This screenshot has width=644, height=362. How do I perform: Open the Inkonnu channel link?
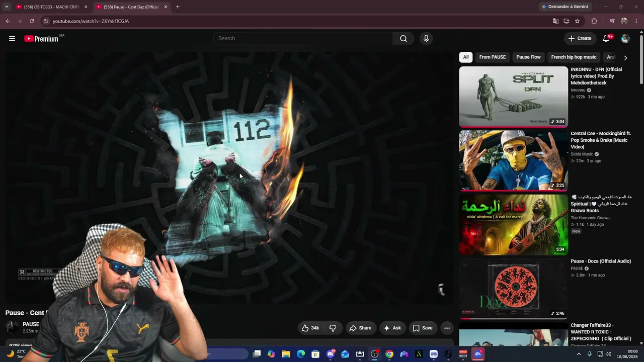(578, 90)
